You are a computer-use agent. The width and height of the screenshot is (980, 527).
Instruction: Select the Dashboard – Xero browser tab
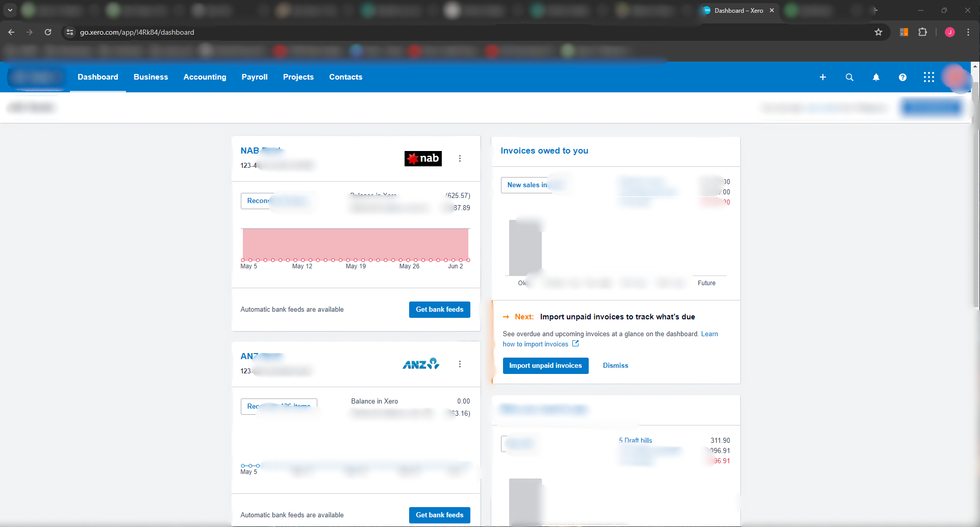[738, 11]
